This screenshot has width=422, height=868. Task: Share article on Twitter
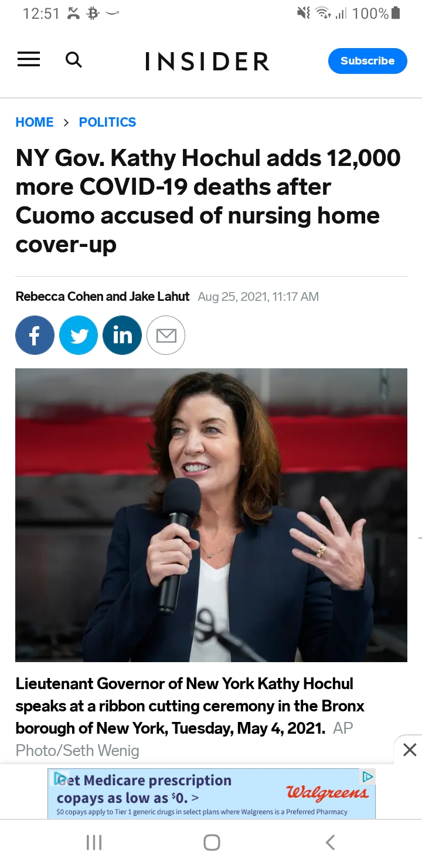click(79, 335)
